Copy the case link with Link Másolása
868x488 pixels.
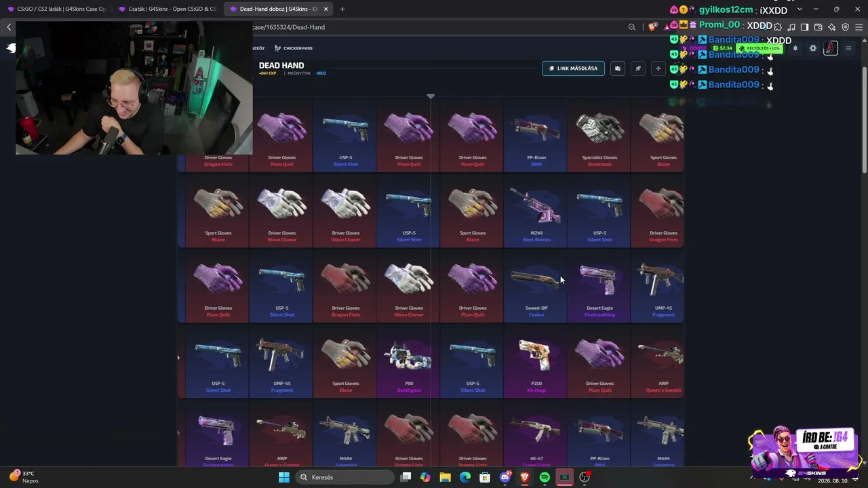[x=573, y=68]
